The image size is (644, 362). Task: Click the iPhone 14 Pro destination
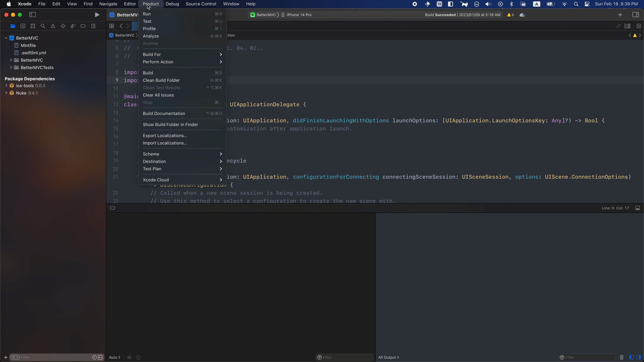coord(299,15)
